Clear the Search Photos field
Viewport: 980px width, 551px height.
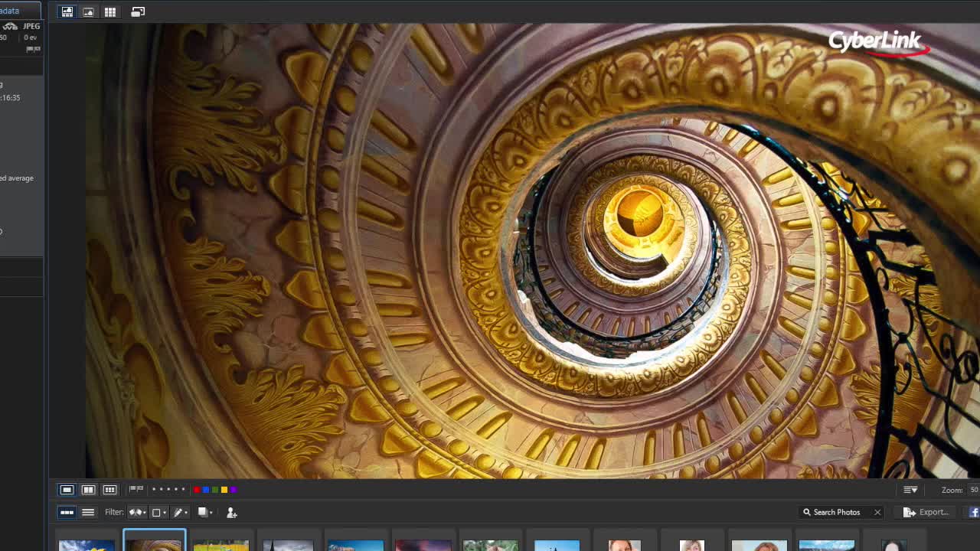pyautogui.click(x=877, y=512)
